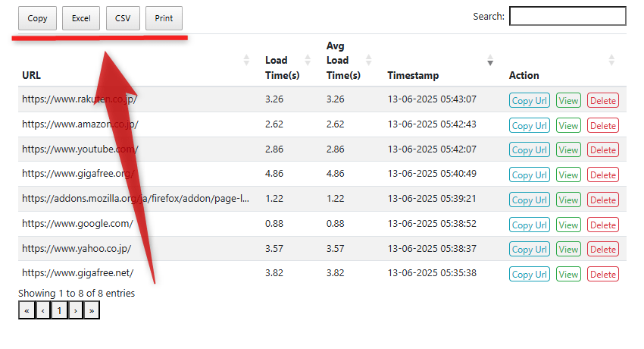
Task: Click the Copy export button
Action: 37,18
